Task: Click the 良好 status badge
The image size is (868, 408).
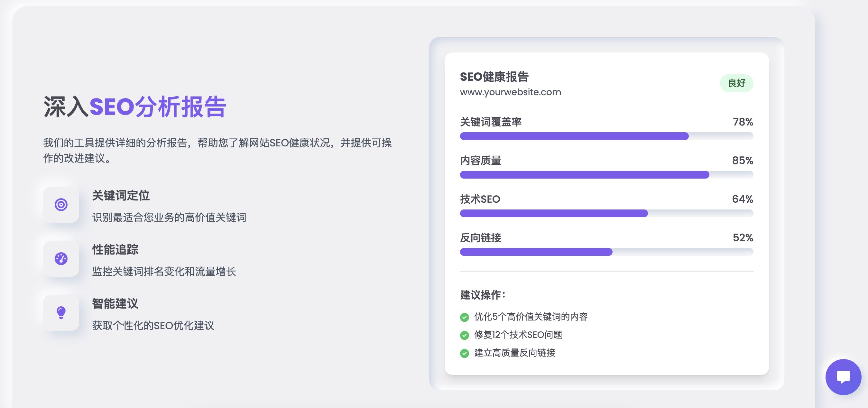Action: tap(736, 83)
